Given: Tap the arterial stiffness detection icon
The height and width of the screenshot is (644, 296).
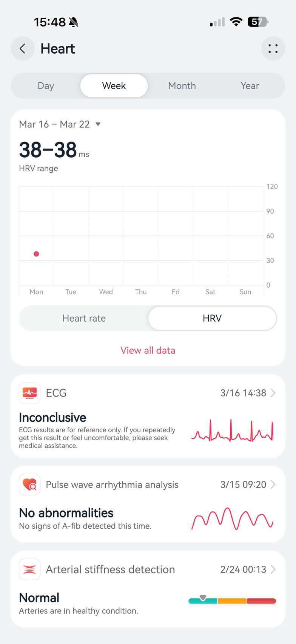Looking at the screenshot, I should [29, 569].
